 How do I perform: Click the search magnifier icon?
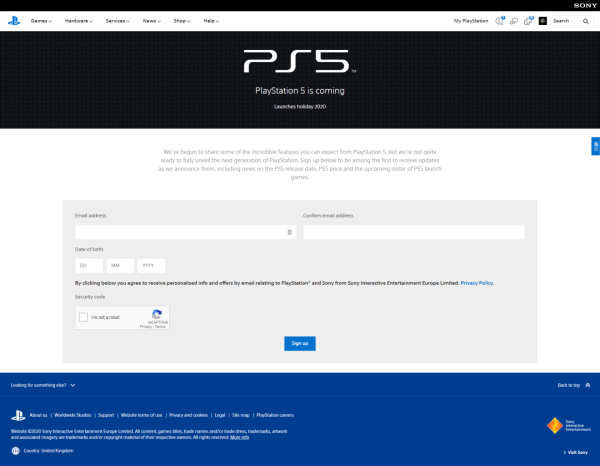[585, 21]
